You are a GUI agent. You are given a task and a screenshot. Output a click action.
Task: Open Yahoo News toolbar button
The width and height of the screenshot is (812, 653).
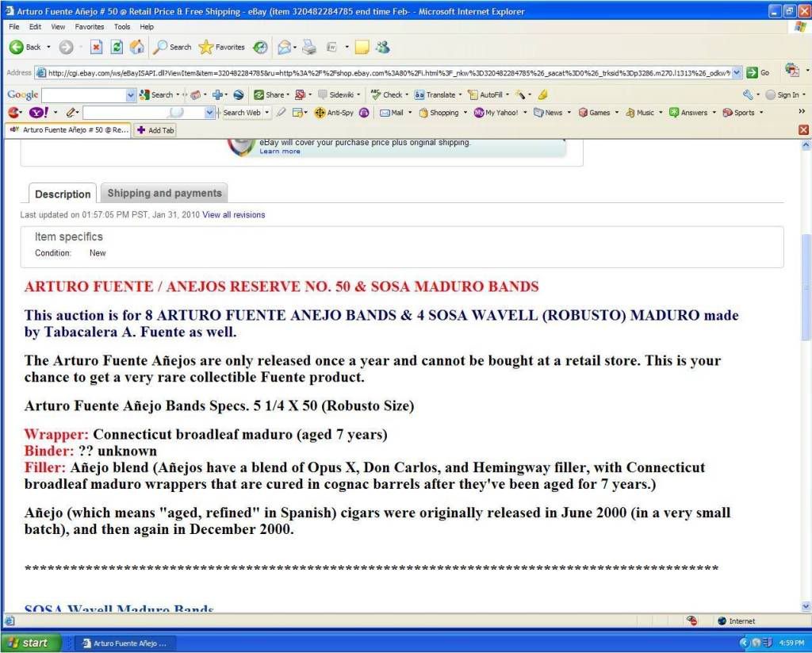(x=548, y=113)
